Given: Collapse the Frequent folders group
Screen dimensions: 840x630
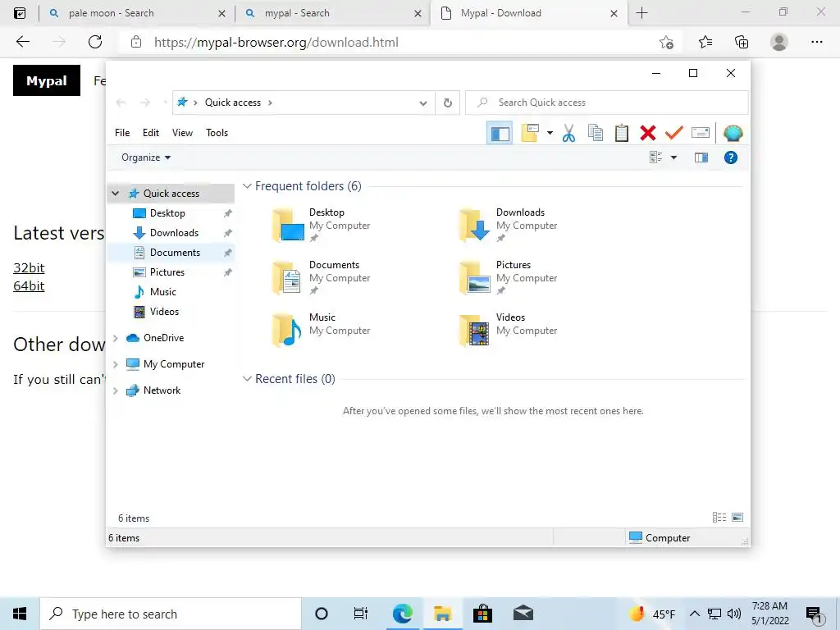Looking at the screenshot, I should pos(247,186).
